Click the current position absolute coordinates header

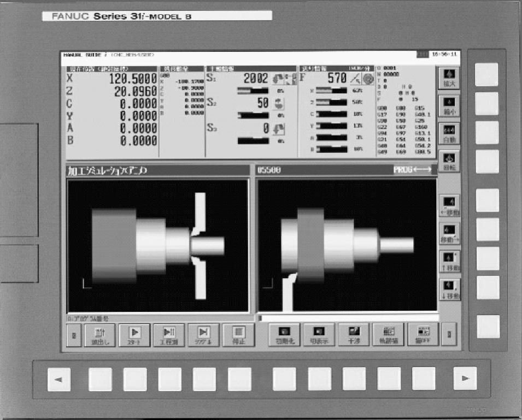pos(112,69)
